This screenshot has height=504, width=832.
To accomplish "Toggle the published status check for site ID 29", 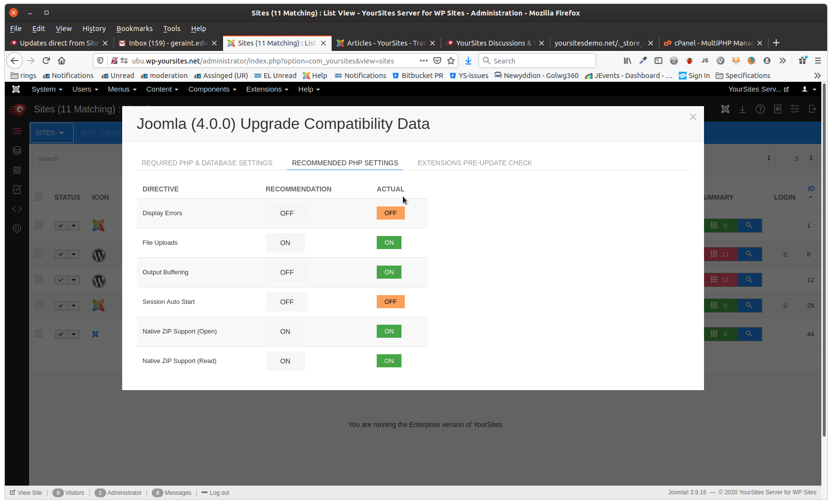I will tap(61, 306).
